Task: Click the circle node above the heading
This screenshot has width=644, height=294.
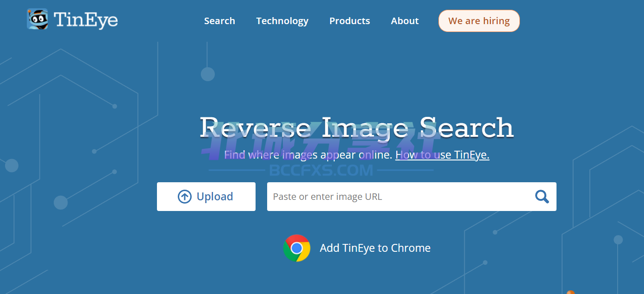Action: [207, 74]
